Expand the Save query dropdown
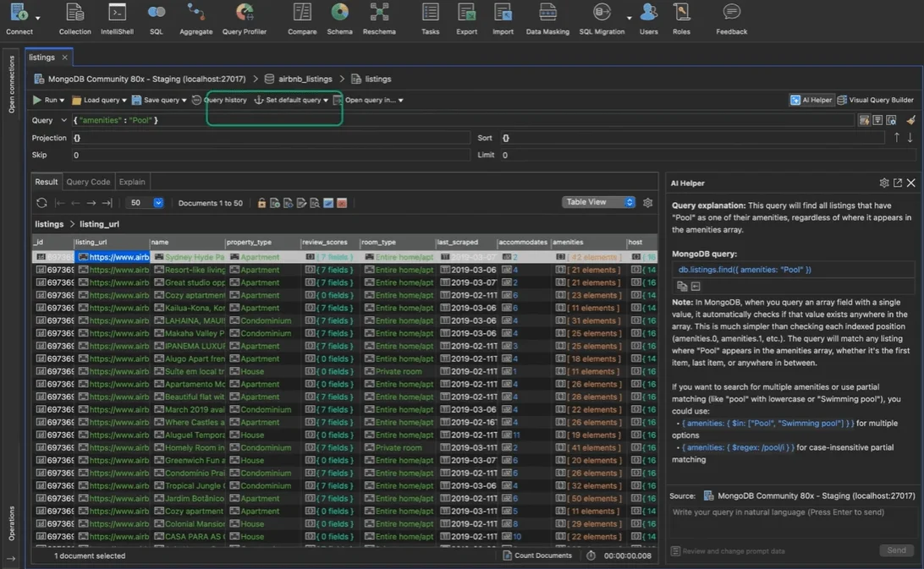The height and width of the screenshot is (569, 924). (184, 100)
